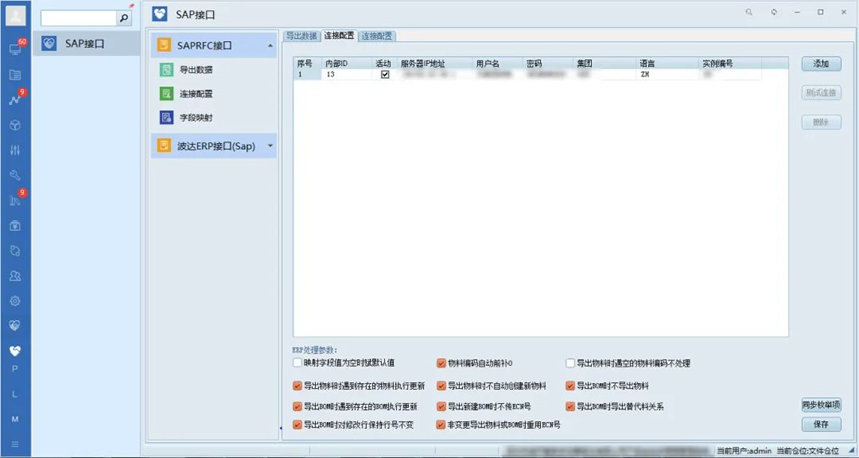Click the gear settings icon in sidebar

coord(15,300)
